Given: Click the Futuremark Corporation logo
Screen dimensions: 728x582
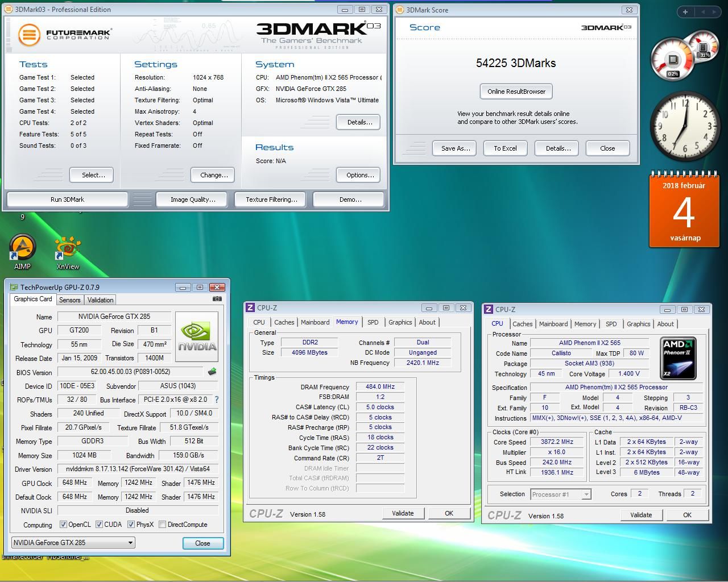Looking at the screenshot, I should point(64,35).
